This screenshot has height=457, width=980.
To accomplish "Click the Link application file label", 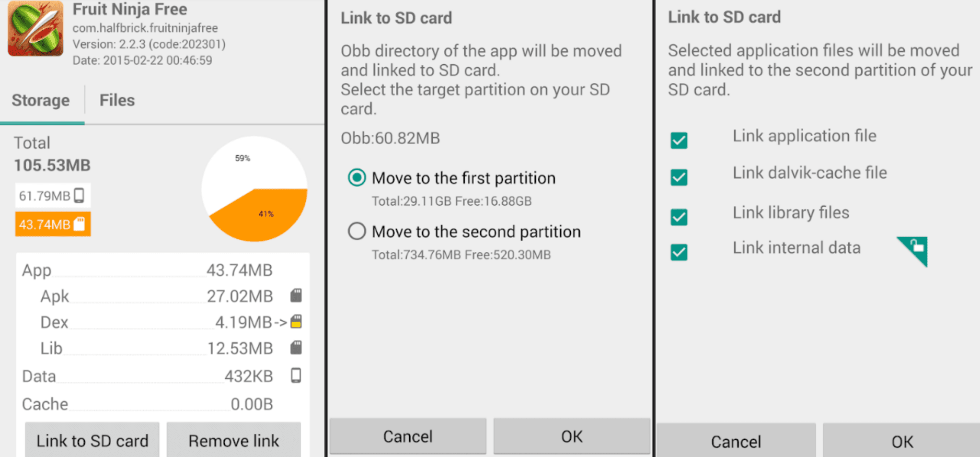I will pyautogui.click(x=804, y=136).
